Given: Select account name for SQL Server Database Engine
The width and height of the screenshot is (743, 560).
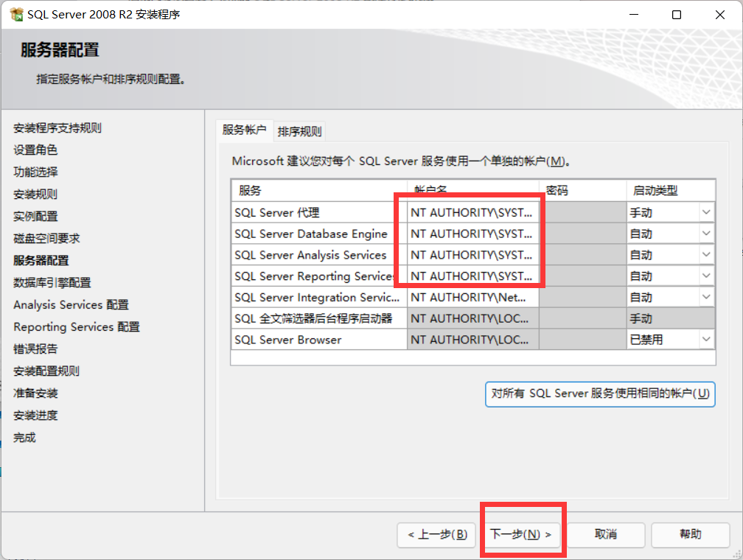Looking at the screenshot, I should click(472, 234).
